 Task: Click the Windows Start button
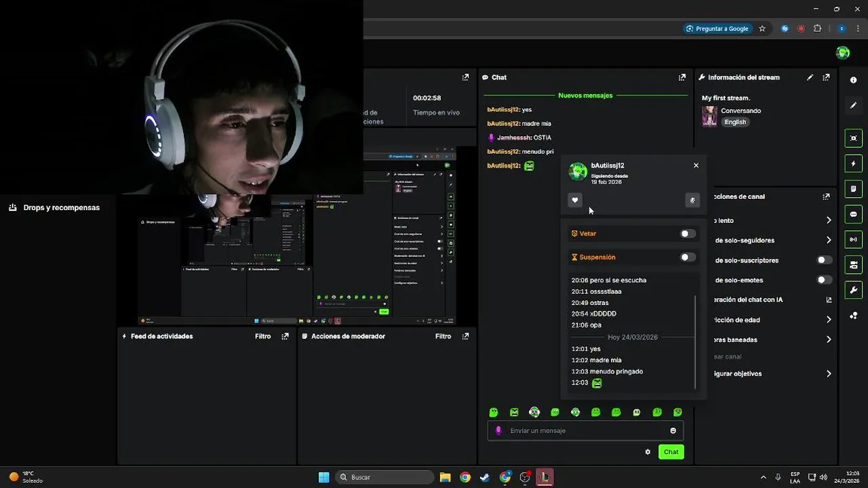click(324, 477)
